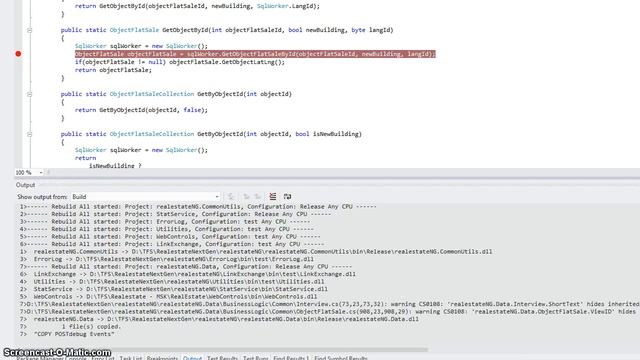
Task: Open the 100 % zoom dropdown
Action: click(40, 173)
